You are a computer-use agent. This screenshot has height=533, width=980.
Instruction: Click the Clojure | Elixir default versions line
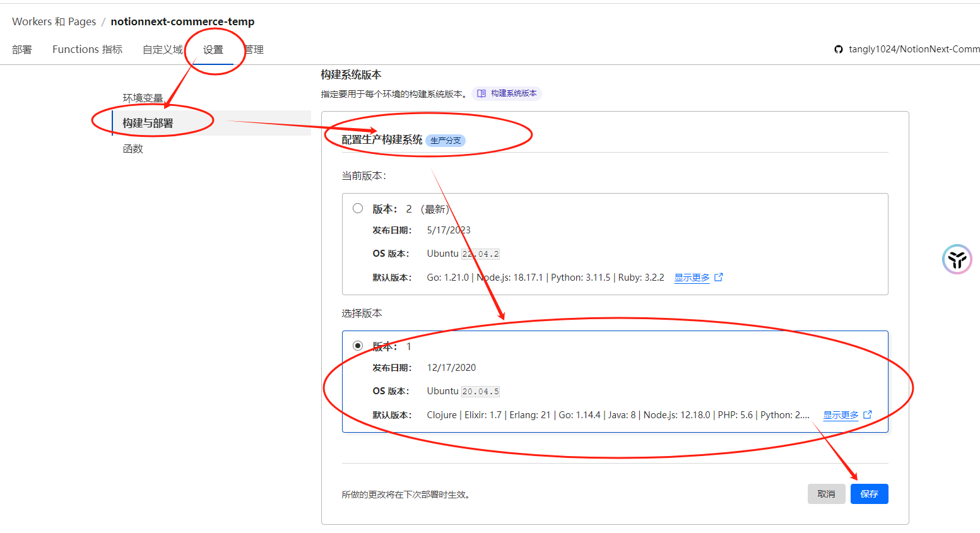(x=618, y=415)
